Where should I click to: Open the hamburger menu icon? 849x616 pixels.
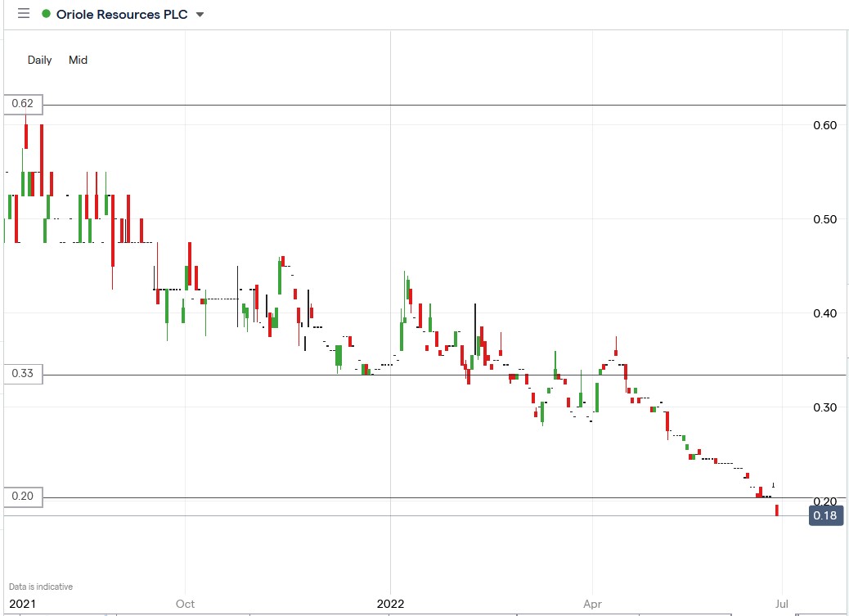tap(24, 14)
